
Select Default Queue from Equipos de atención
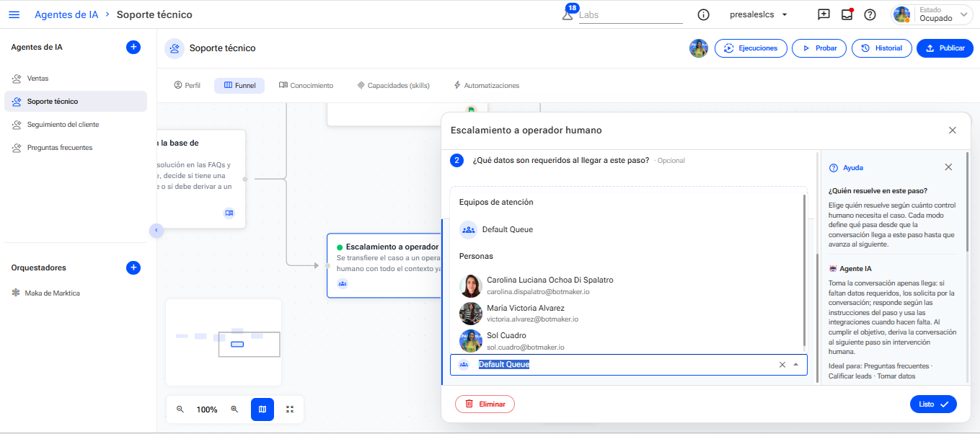coord(627,229)
